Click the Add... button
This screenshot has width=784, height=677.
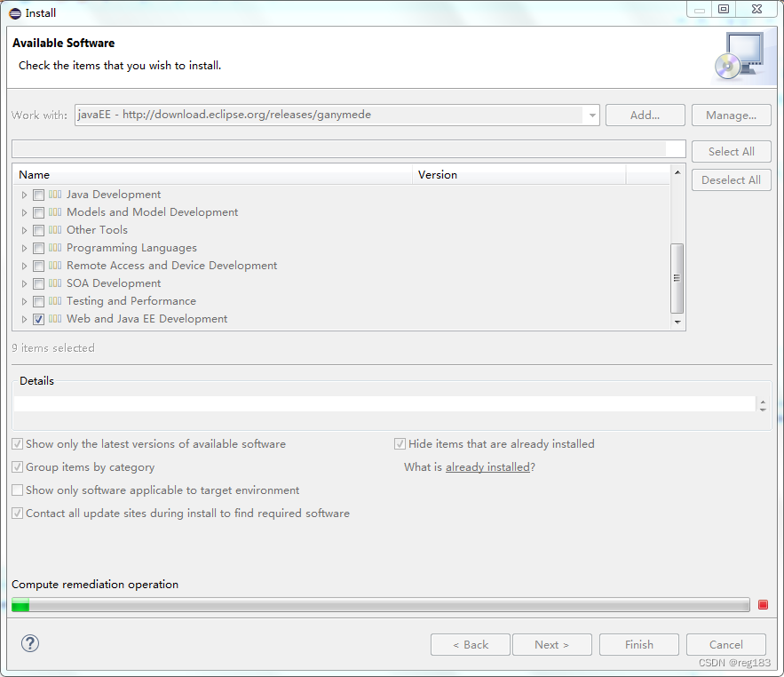click(x=645, y=115)
